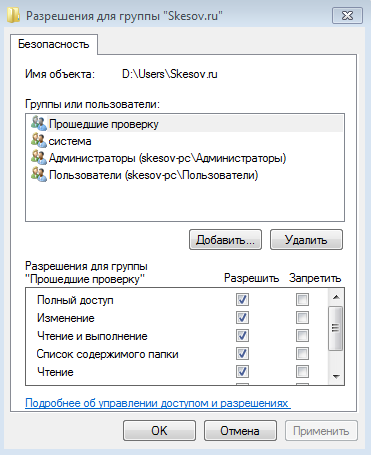
Task: Open link Подробнее об управлении доступом
Action: (x=158, y=403)
